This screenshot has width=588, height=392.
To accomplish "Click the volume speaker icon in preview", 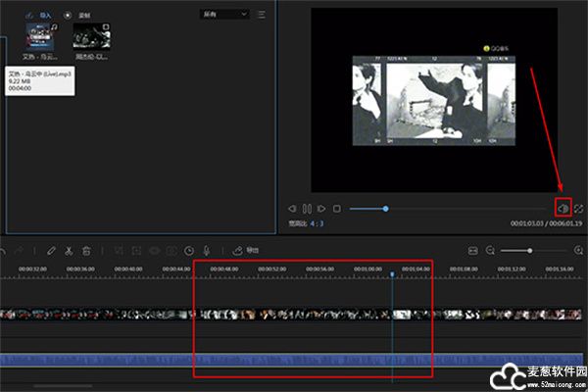I will tap(563, 208).
